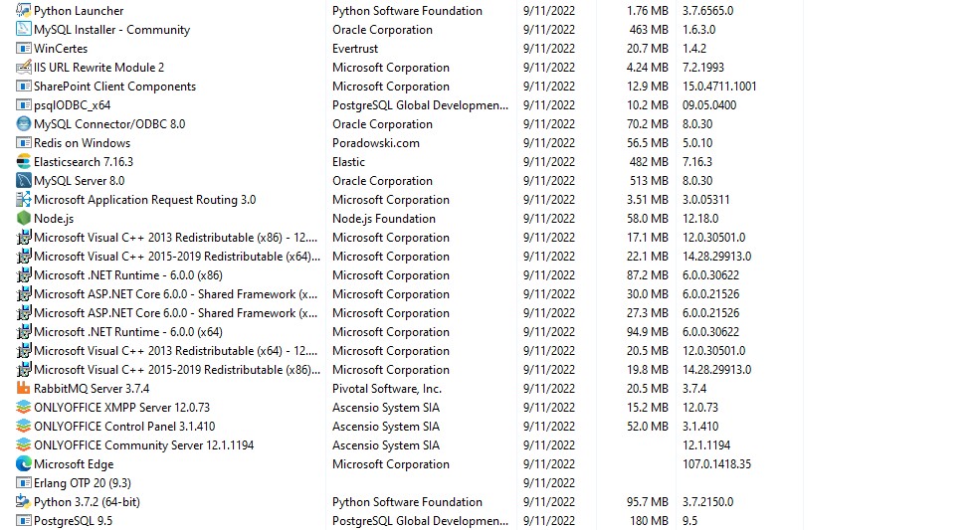Click the '4.24 MB' size value
Screen dimensions: 980x530
click(648, 67)
